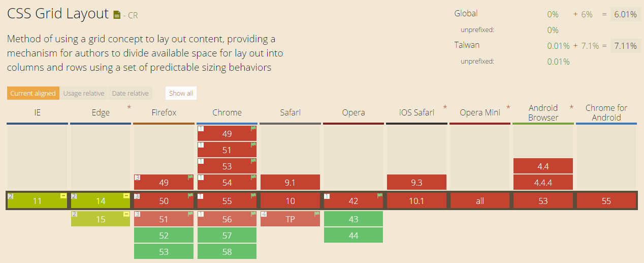644x263 pixels.
Task: Select the Current aligned view
Action: [x=33, y=93]
